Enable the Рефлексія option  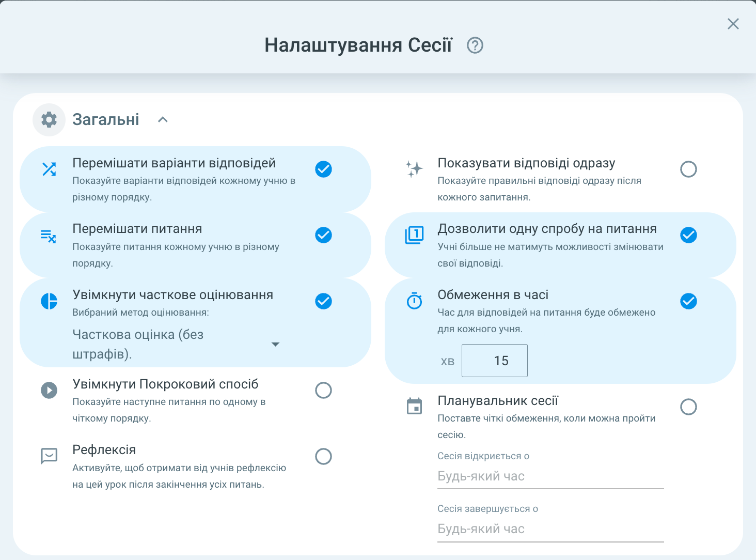click(x=323, y=456)
